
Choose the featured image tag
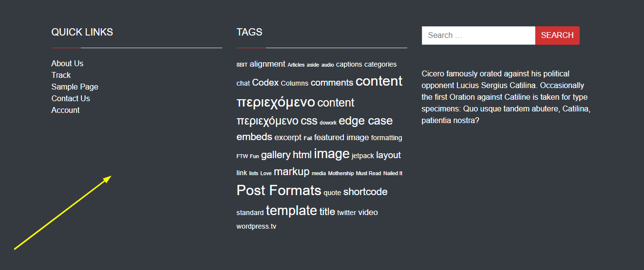click(x=341, y=138)
